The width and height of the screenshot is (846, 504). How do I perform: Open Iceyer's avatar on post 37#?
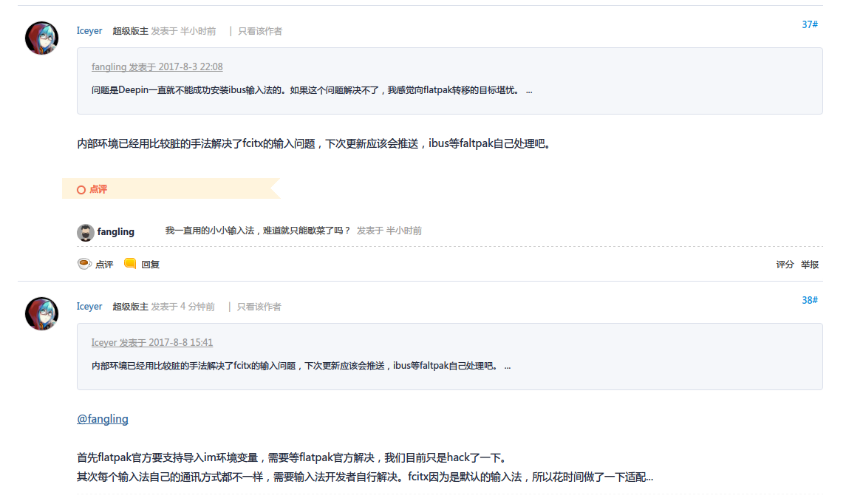[41, 38]
